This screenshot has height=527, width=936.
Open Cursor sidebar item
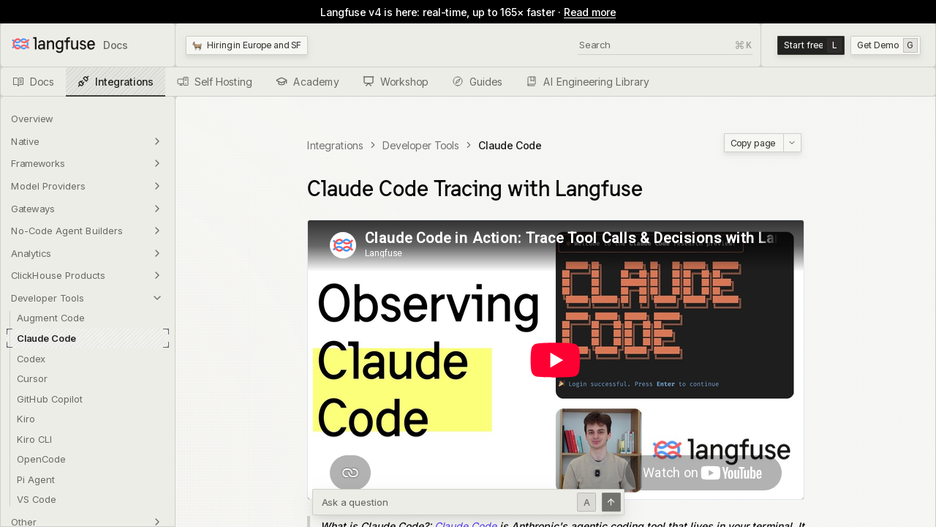[x=32, y=379]
